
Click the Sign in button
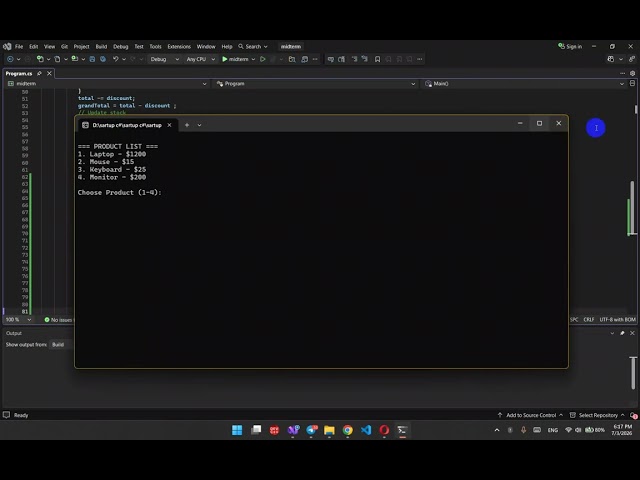(x=570, y=47)
